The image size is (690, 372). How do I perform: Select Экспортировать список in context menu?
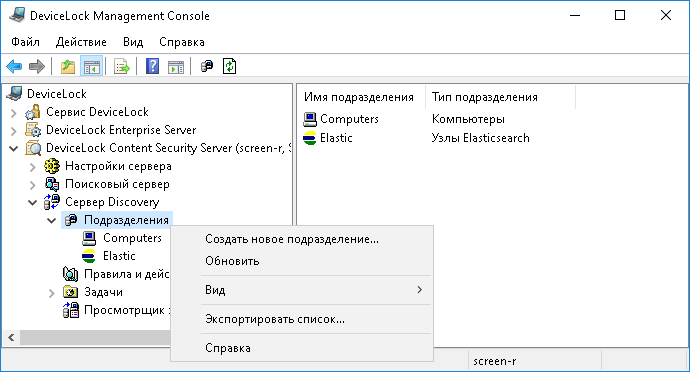coord(275,319)
